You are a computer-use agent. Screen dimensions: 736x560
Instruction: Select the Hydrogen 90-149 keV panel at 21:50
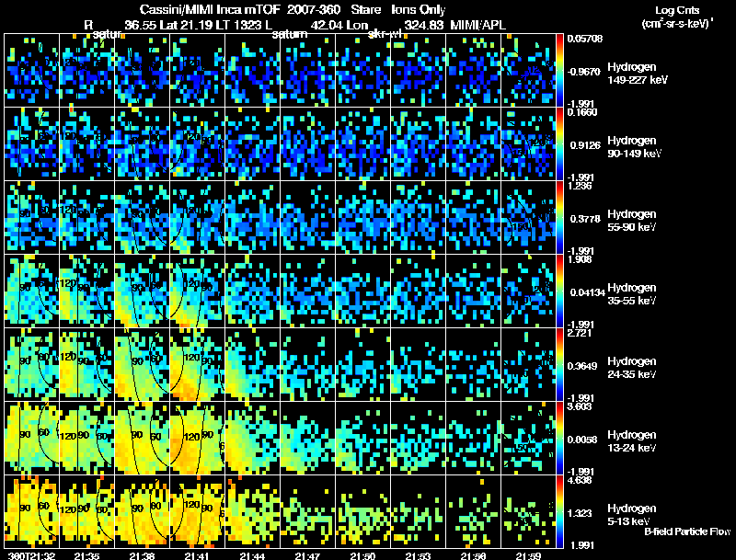[x=362, y=143]
